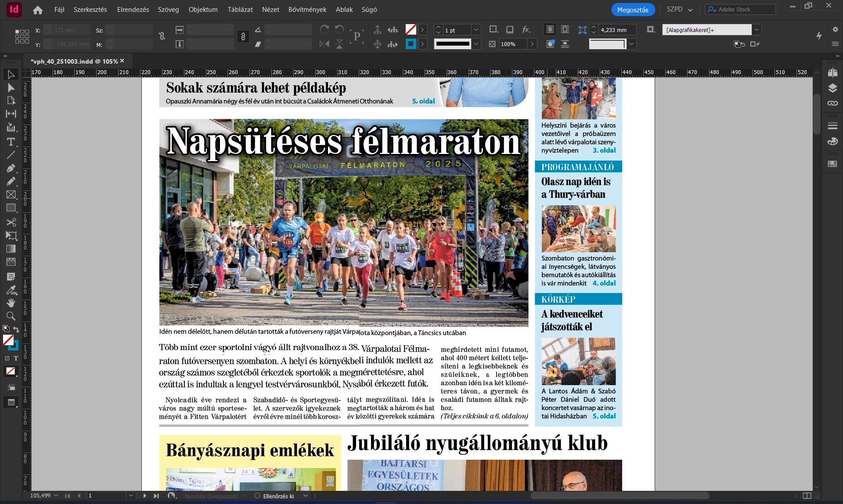Open the Objektum menu

pyautogui.click(x=203, y=9)
